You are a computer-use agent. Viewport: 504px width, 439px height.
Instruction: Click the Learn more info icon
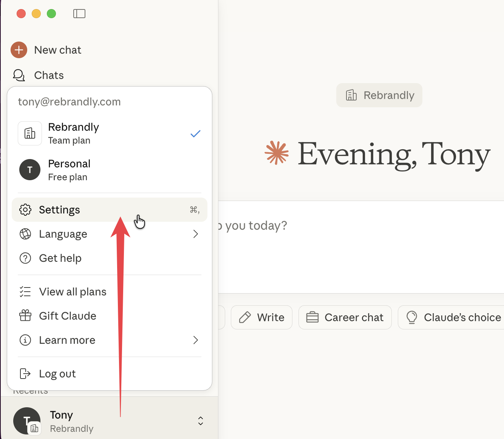[x=25, y=340]
